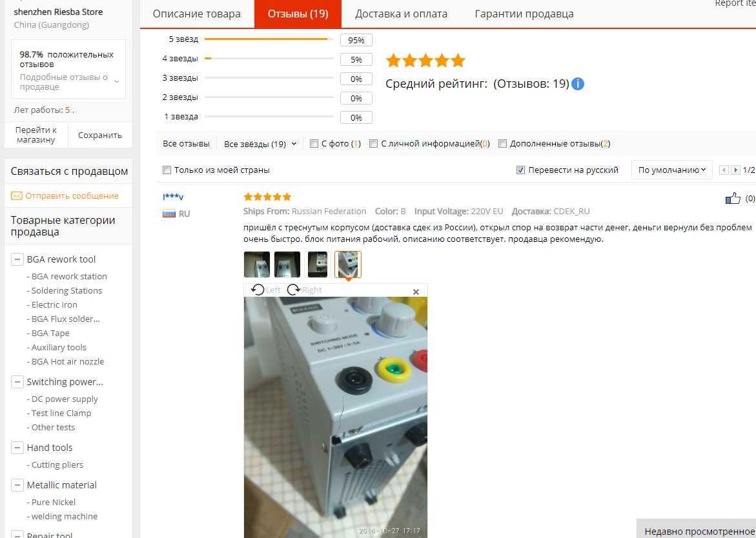Open the 'Доставка и оплата' tab
This screenshot has height=538, width=756.
coord(401,14)
